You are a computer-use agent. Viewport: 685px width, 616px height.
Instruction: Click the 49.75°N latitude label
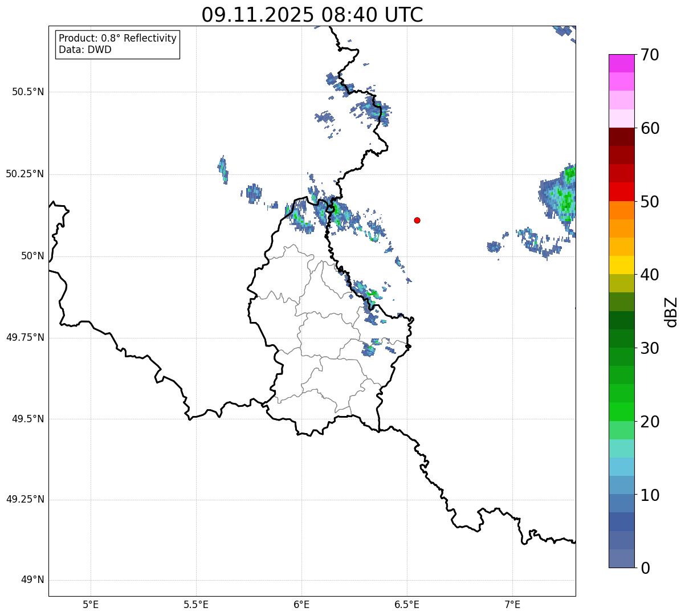[x=25, y=337]
